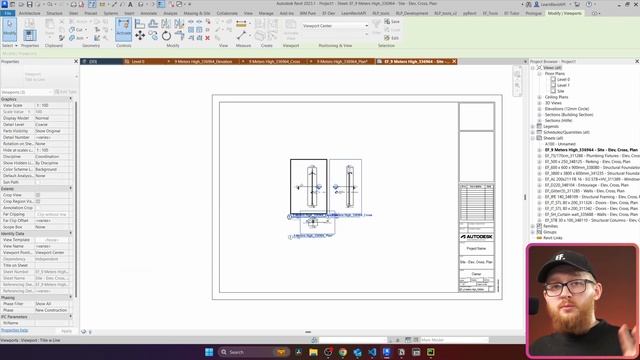Click the Apply button in Properties
Screen dimensions: 640x360
66,331
